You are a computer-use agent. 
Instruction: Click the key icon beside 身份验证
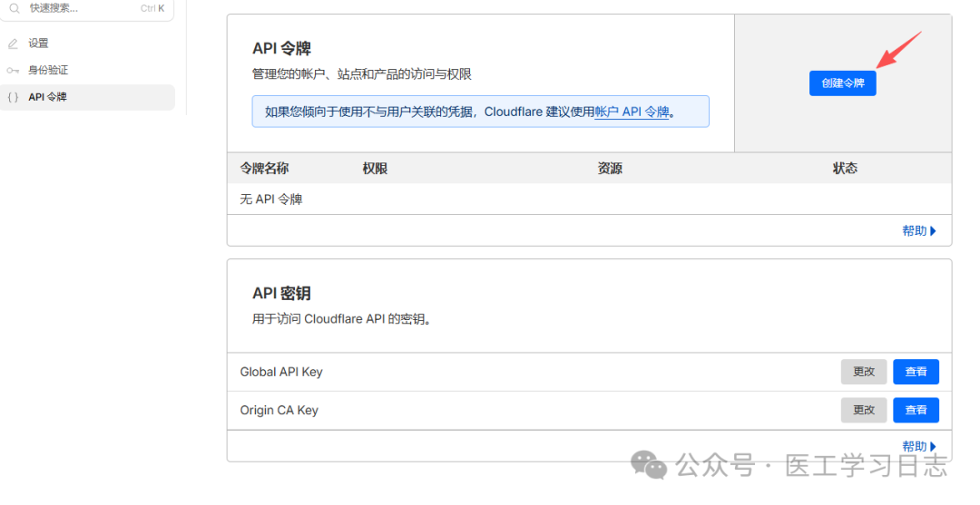click(x=13, y=71)
